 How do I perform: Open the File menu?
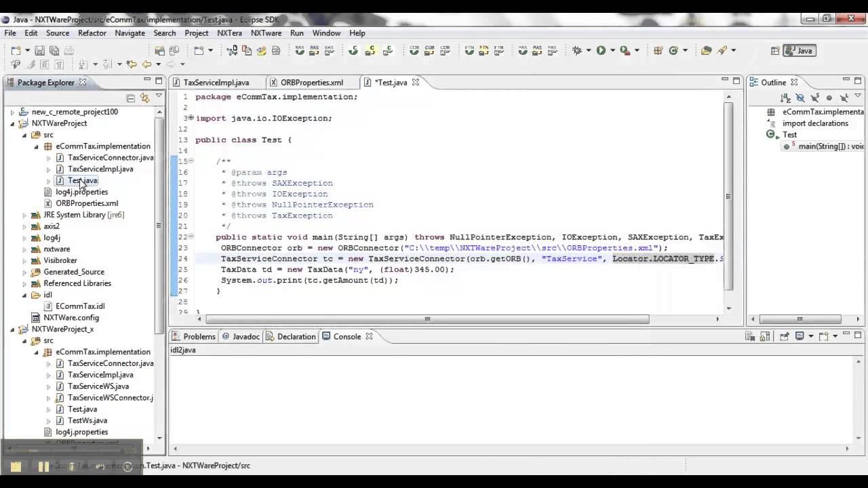(x=10, y=33)
